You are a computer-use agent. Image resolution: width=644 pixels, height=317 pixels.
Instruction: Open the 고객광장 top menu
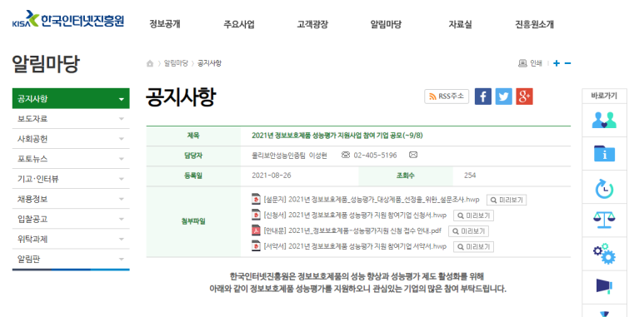pos(312,24)
